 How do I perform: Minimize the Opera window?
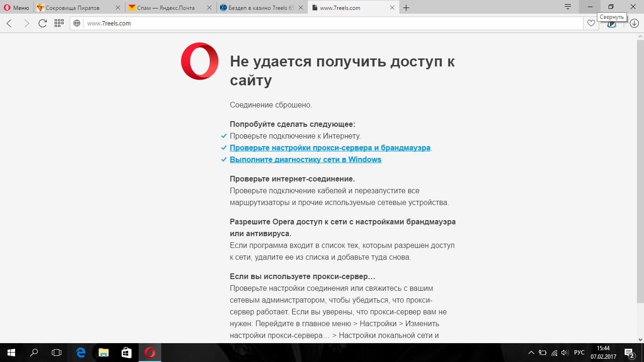(x=590, y=7)
